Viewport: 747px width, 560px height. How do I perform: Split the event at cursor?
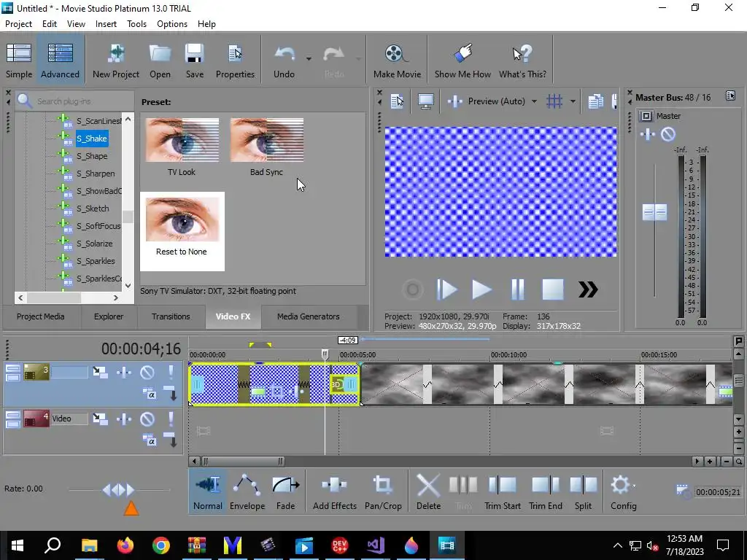point(583,491)
